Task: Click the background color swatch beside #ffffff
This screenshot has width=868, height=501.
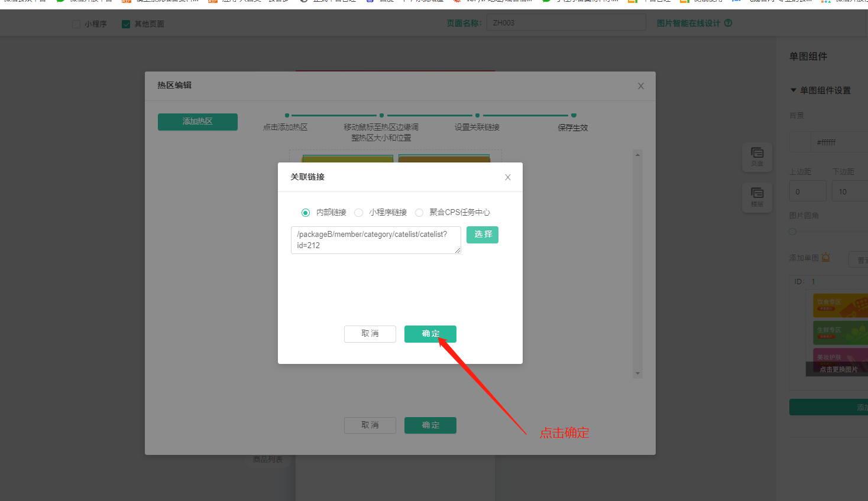Action: (800, 142)
